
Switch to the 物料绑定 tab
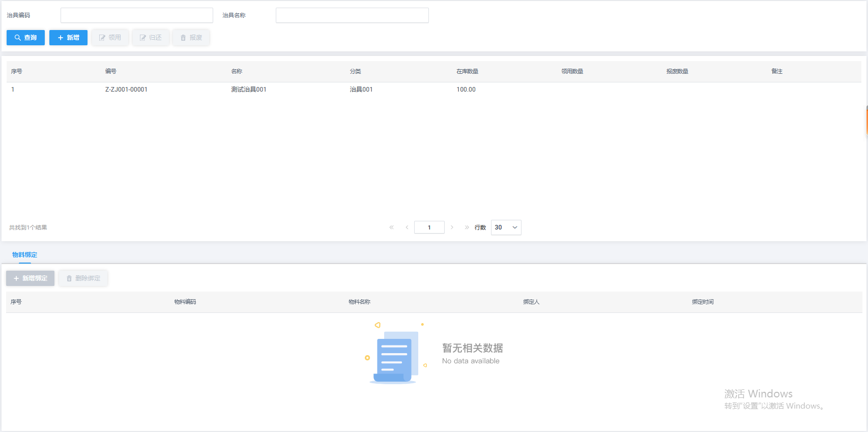point(24,255)
